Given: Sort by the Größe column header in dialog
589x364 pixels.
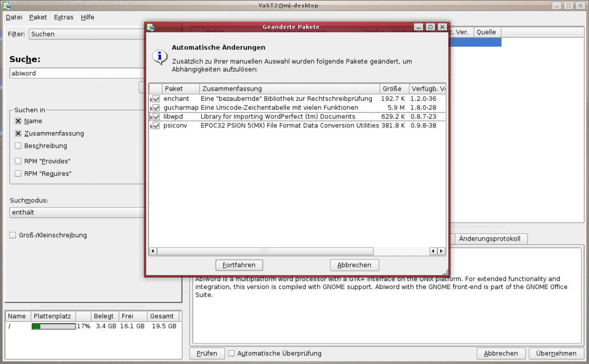Looking at the screenshot, I should (395, 89).
